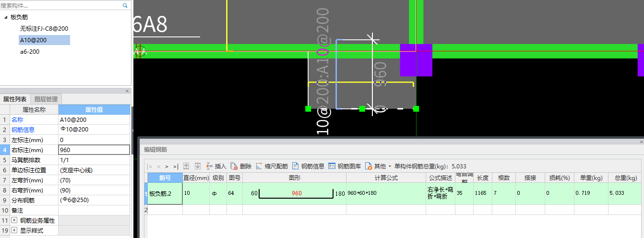Click the 单边标注位置 value (支座中心线)

click(94, 170)
